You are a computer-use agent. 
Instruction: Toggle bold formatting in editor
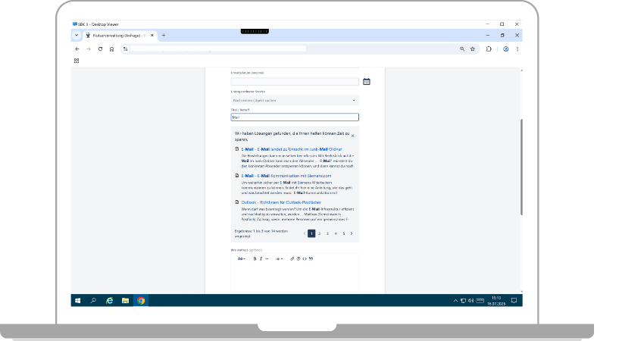255,259
